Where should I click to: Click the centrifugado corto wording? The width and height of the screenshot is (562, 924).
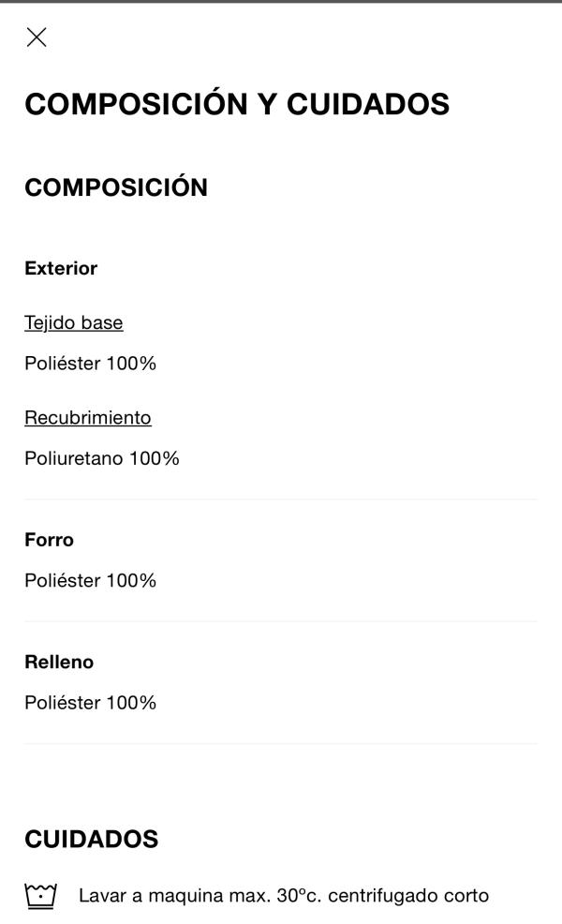click(408, 896)
